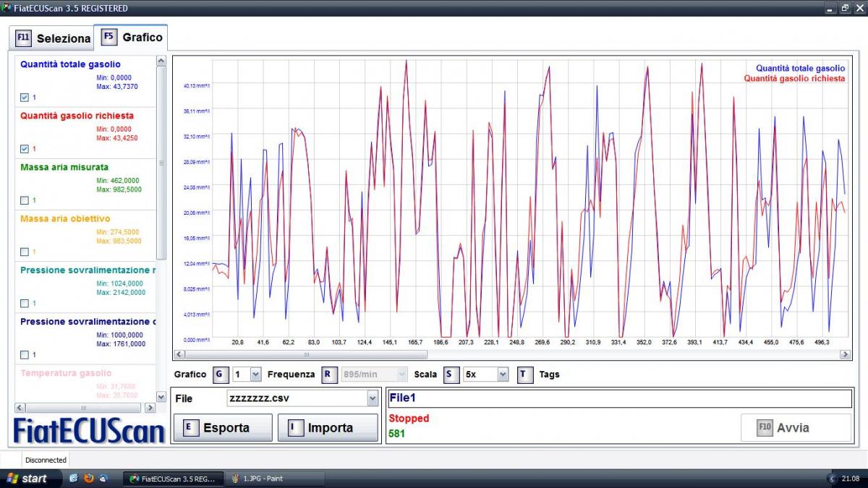
Task: Uncheck the Quantità totale gasolio checkbox
Action: pos(25,97)
